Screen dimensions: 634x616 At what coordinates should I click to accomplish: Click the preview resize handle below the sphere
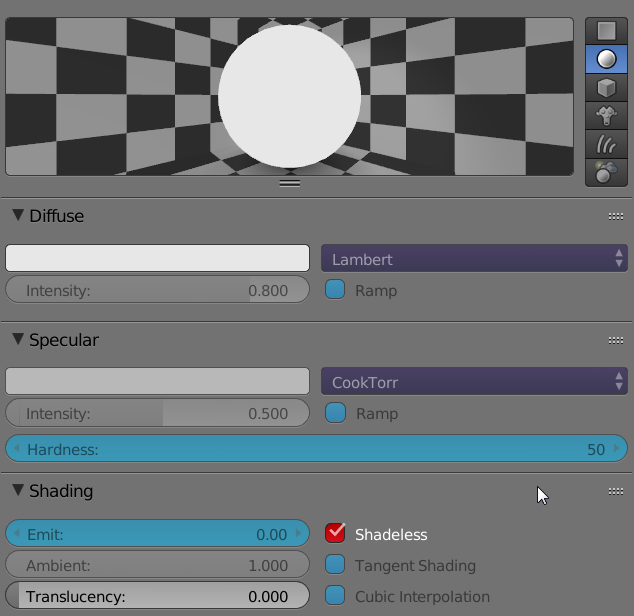click(x=290, y=184)
